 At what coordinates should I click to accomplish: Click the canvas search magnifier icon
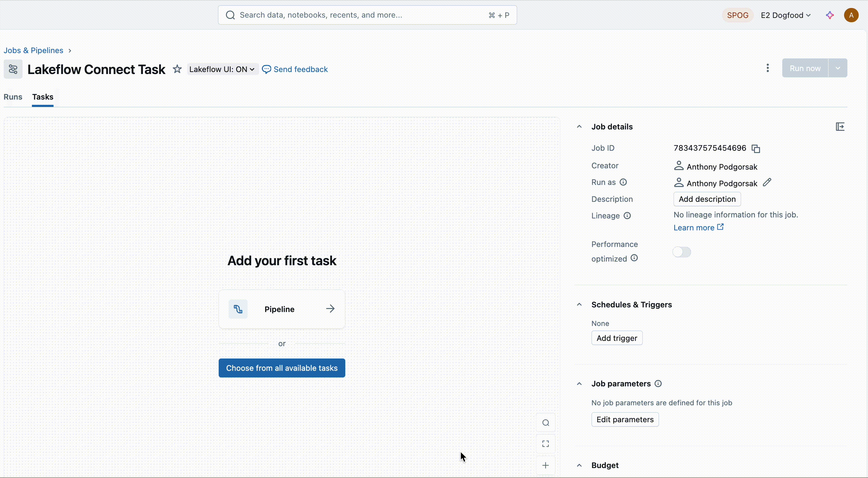coord(546,423)
